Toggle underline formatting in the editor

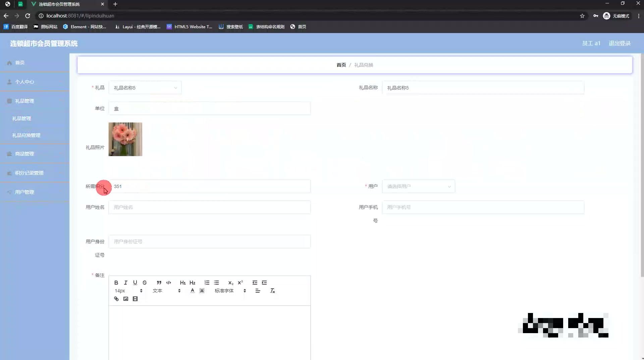pos(135,282)
